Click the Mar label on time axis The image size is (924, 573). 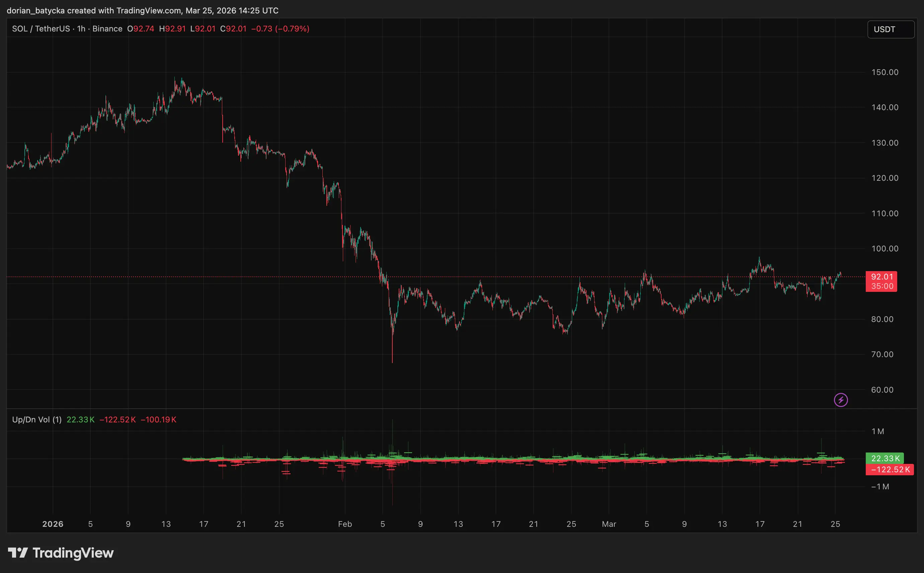point(609,524)
